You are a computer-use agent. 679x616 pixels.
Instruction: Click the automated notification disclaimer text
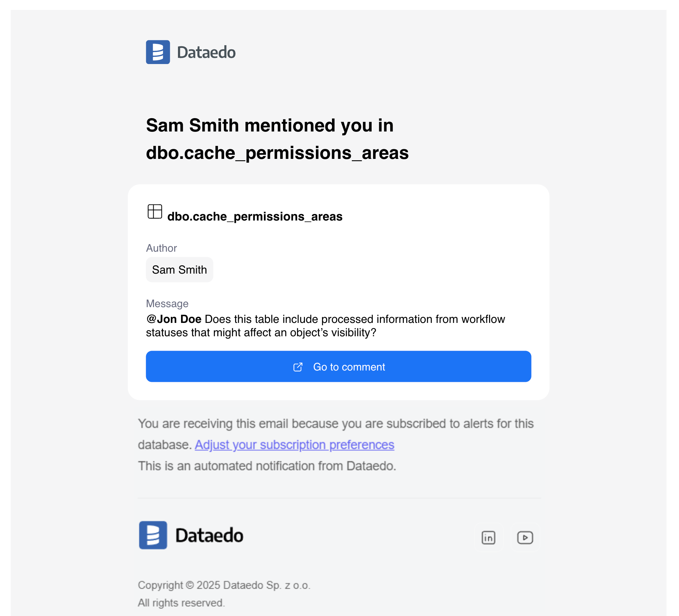coord(267,466)
